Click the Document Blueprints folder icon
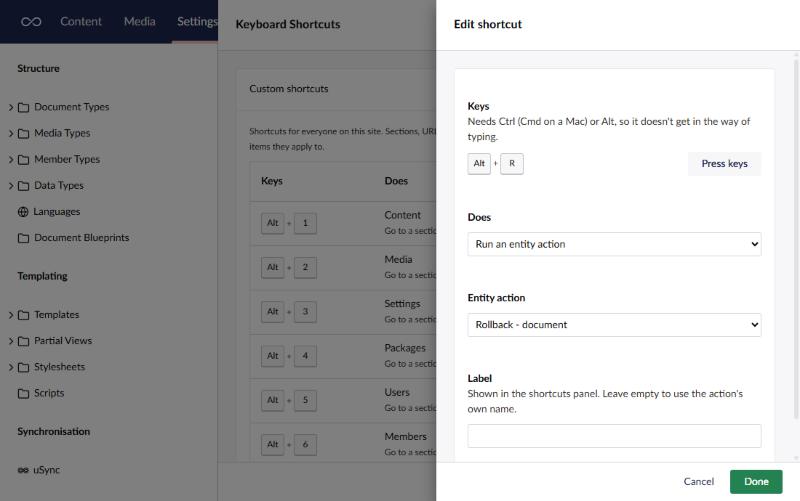 (x=23, y=238)
